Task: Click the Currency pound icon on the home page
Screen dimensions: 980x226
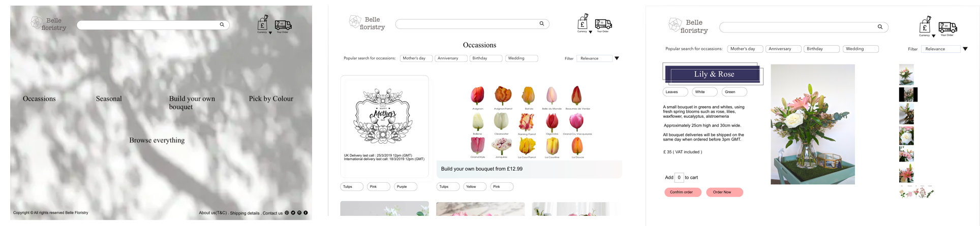Action: tap(263, 23)
